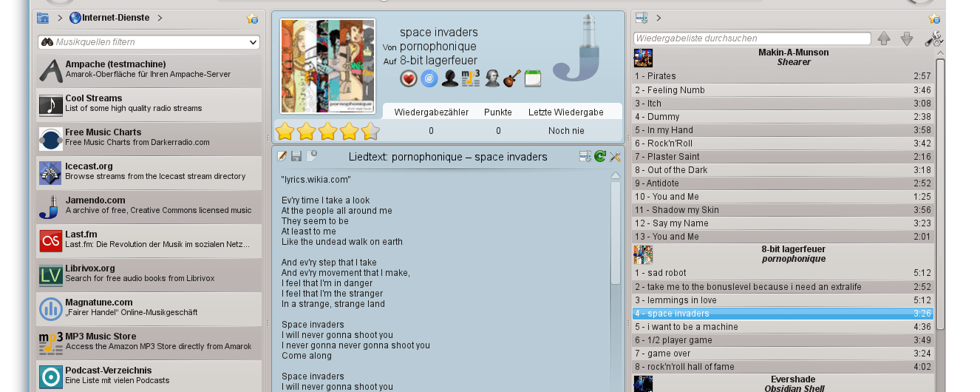The width and height of the screenshot is (980, 392).
Task: Click the Musikquellen filtern search field
Action: pyautogui.click(x=149, y=42)
